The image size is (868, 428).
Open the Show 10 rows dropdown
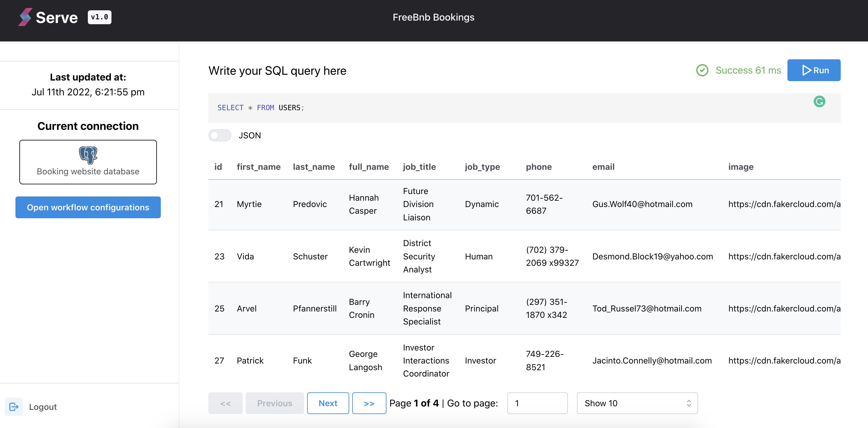(637, 403)
